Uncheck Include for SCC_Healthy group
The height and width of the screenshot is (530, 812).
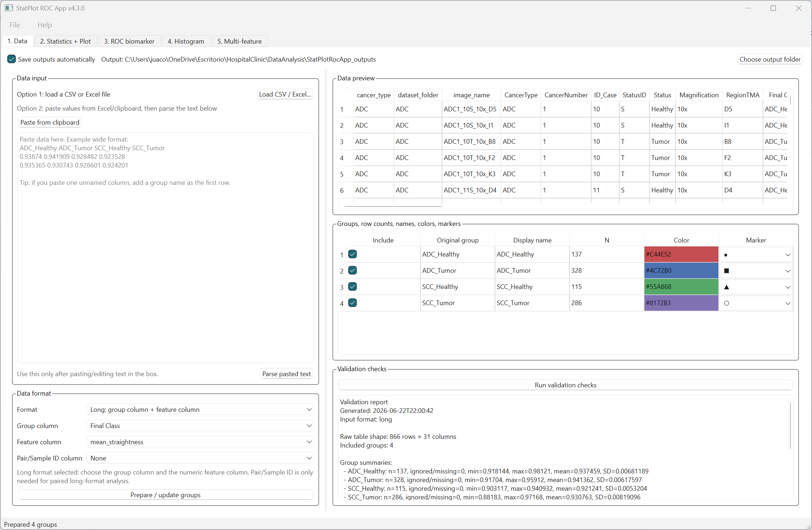pos(353,287)
